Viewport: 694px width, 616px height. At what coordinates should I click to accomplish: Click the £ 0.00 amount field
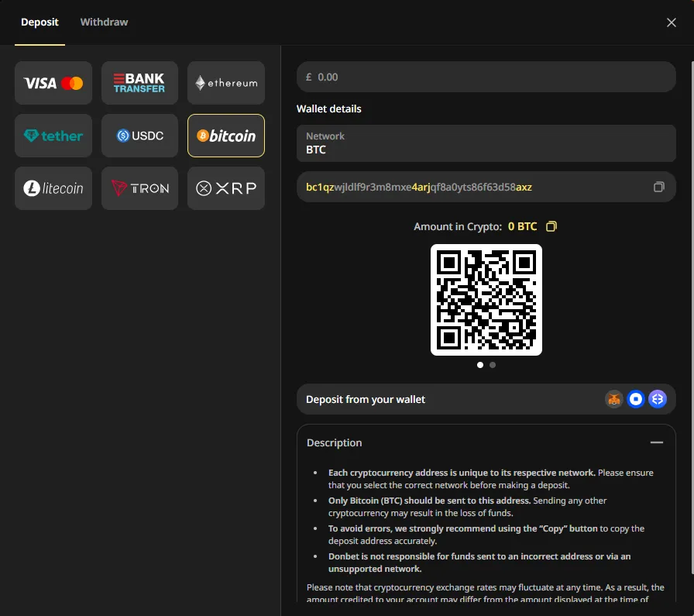[486, 77]
